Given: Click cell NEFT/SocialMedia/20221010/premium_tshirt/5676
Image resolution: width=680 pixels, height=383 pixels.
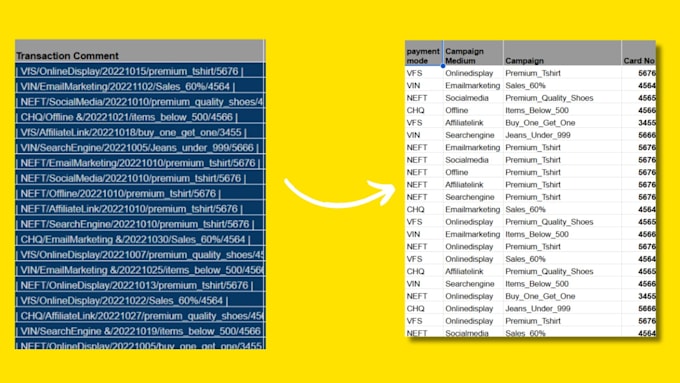Looking at the screenshot, I should click(x=140, y=178).
